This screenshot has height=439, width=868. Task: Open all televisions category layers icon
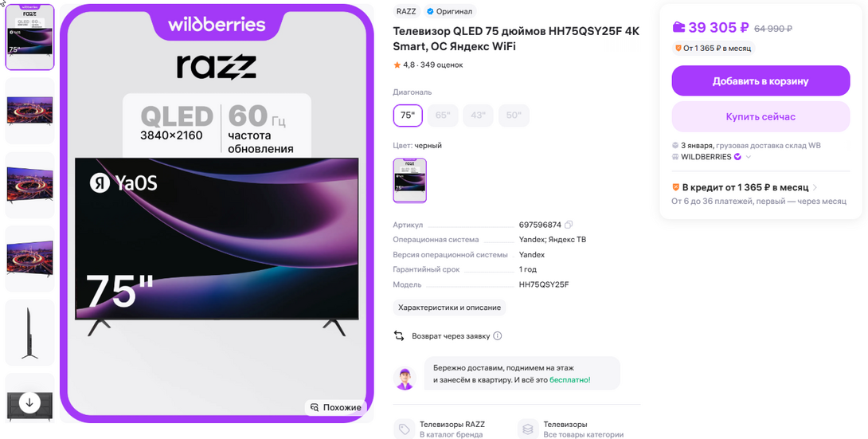point(527,429)
